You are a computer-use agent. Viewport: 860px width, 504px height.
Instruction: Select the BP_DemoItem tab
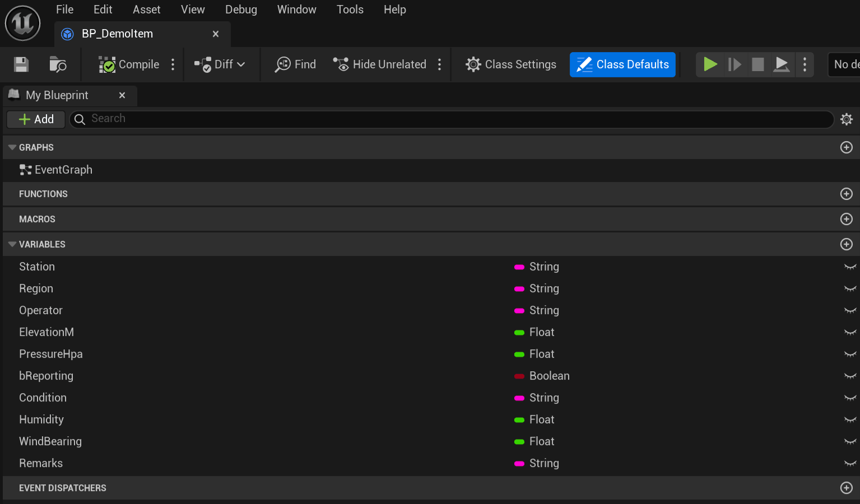click(142, 34)
